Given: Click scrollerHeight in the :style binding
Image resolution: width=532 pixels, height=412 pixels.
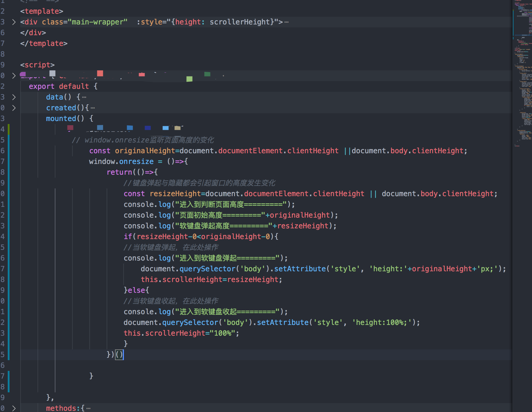Looking at the screenshot, I should pos(239,22).
